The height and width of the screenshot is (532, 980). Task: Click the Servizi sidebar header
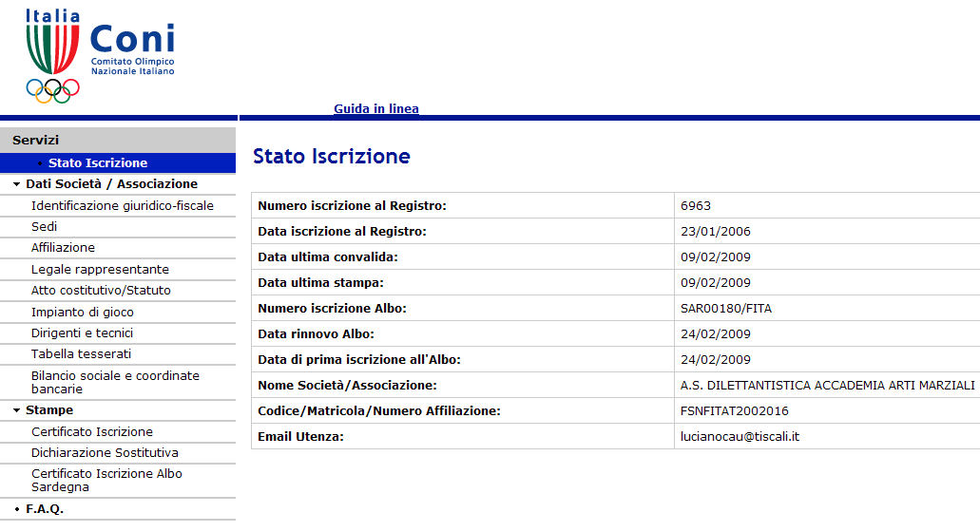coord(118,140)
